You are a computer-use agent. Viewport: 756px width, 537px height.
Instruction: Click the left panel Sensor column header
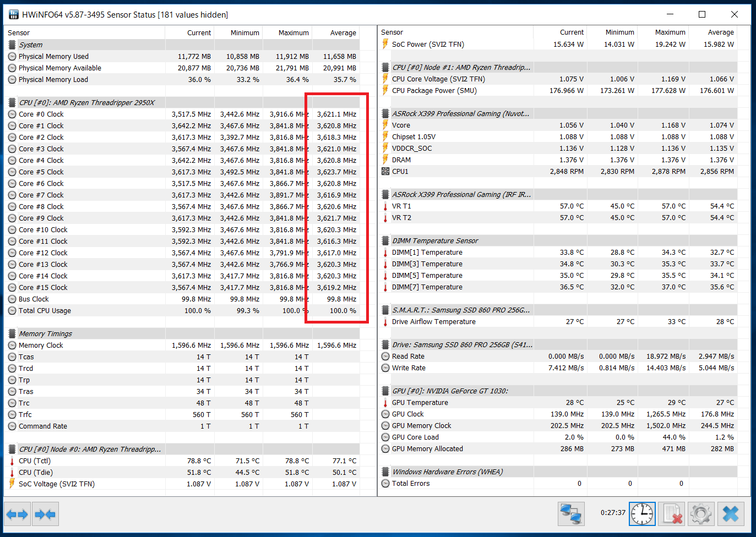pyautogui.click(x=85, y=32)
